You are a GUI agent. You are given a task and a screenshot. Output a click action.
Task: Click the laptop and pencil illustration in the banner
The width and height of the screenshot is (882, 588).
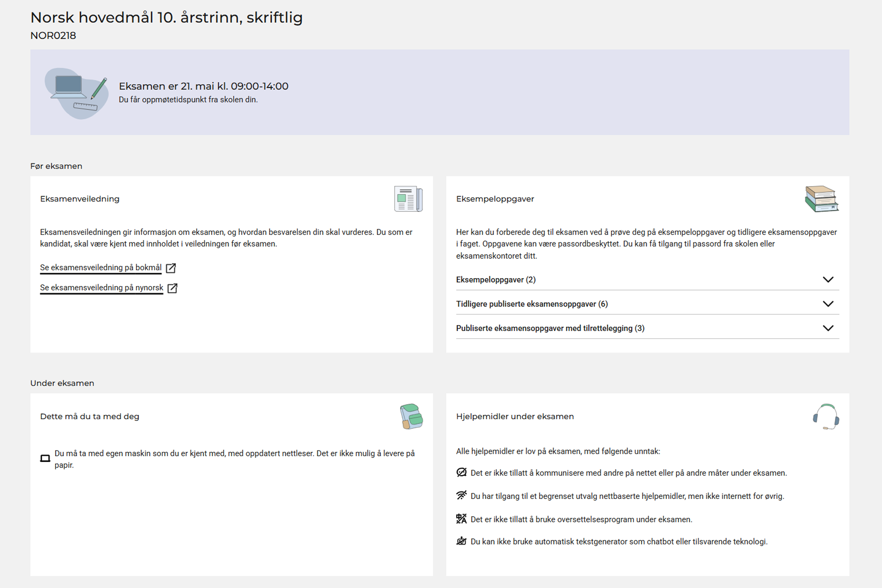pyautogui.click(x=77, y=93)
